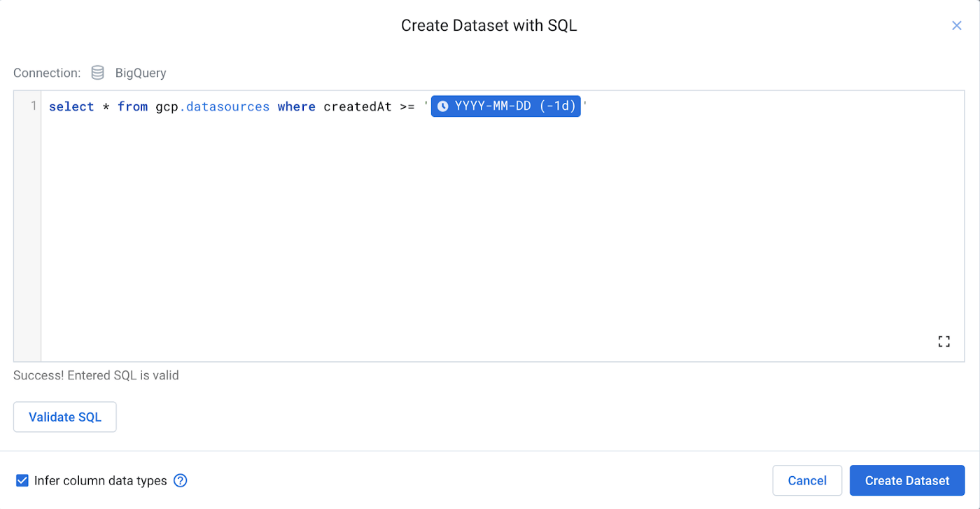Viewport: 980px width, 509px height.
Task: Open help for Infer column data types
Action: (180, 480)
